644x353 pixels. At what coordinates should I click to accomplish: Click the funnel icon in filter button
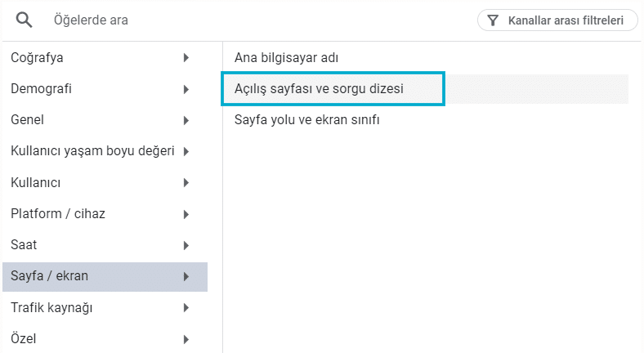coord(493,20)
